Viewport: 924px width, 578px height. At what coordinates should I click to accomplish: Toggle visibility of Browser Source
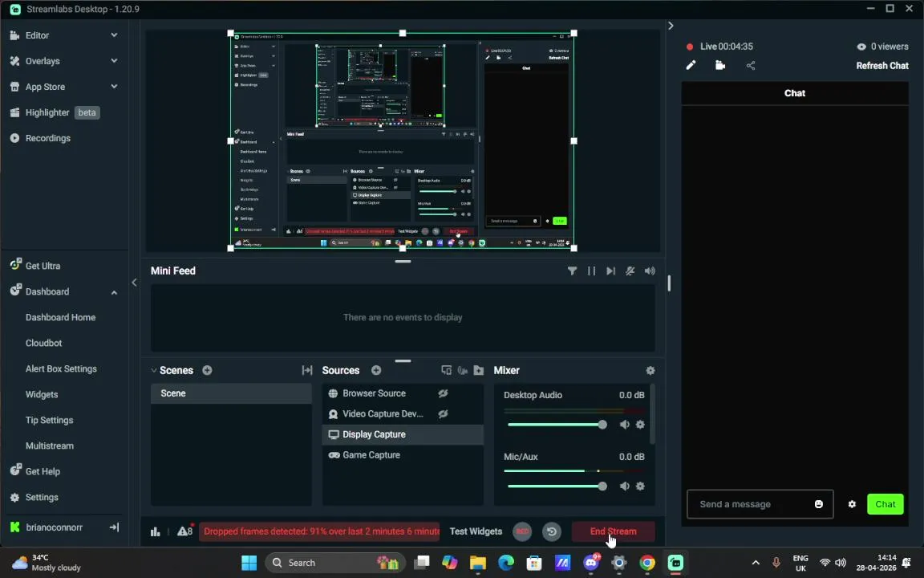[x=443, y=393]
